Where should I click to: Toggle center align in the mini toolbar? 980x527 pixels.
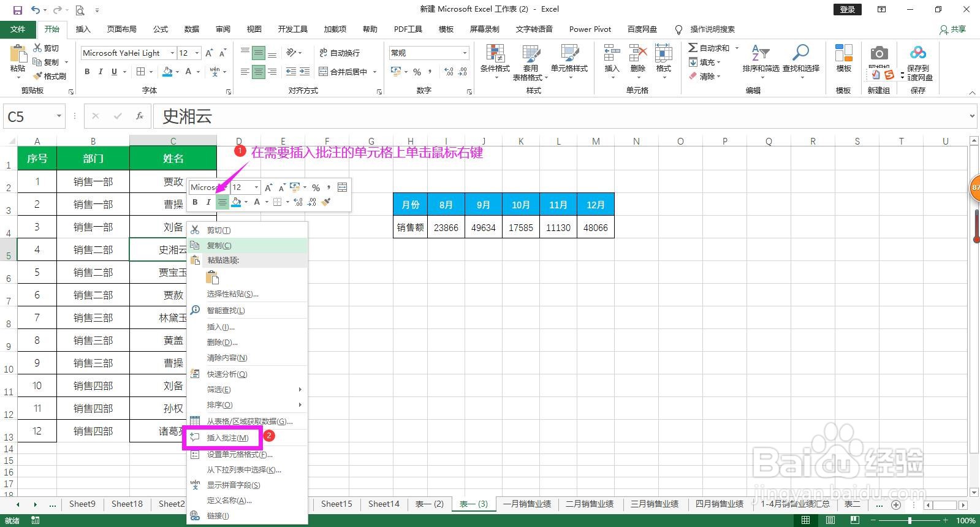pyautogui.click(x=222, y=202)
